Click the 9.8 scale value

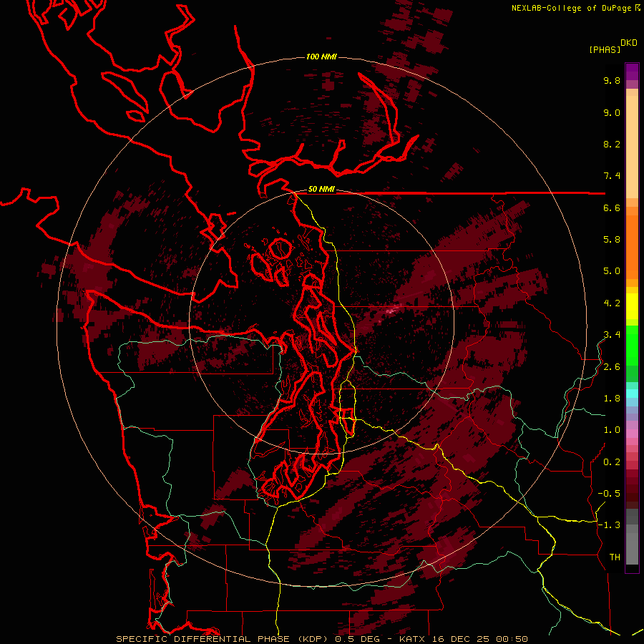(x=612, y=80)
